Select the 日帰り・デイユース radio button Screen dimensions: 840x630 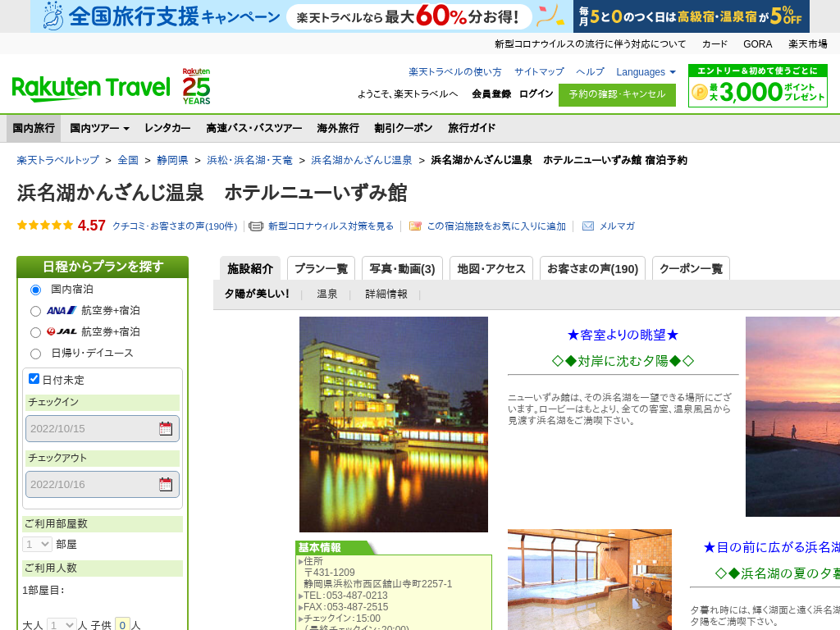[35, 354]
